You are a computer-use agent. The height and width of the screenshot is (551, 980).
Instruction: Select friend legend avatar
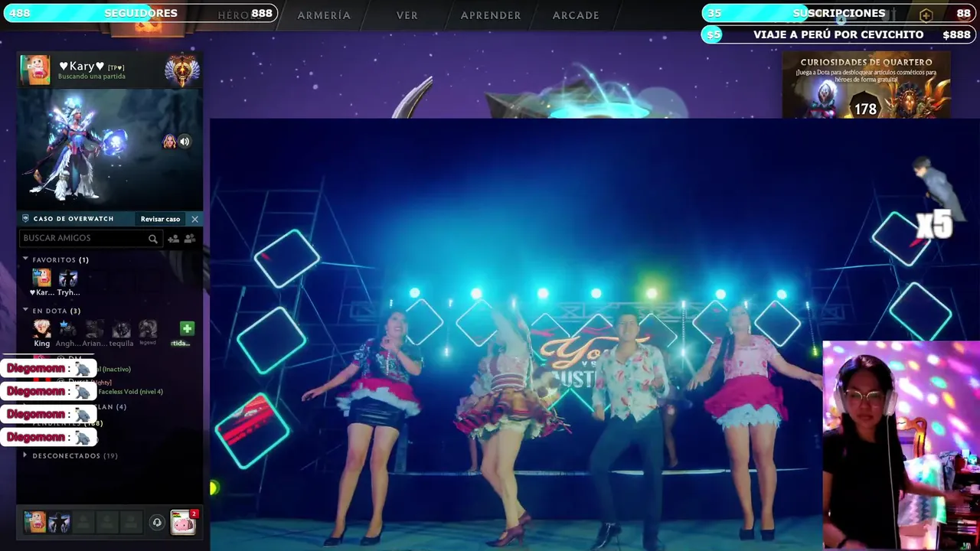tap(148, 329)
